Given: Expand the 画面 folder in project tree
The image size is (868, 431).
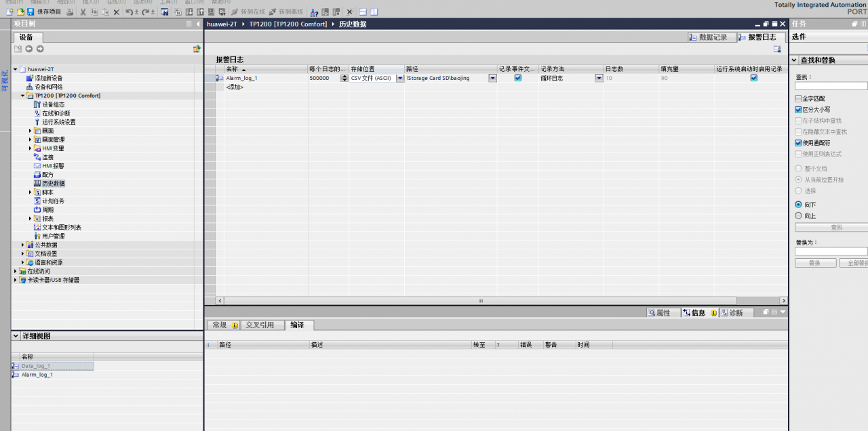Looking at the screenshot, I should click(31, 131).
